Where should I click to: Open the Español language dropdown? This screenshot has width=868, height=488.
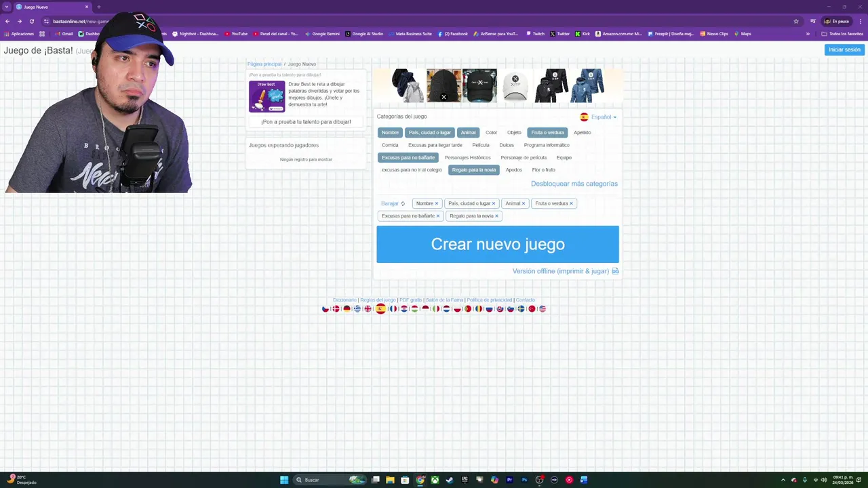(603, 117)
